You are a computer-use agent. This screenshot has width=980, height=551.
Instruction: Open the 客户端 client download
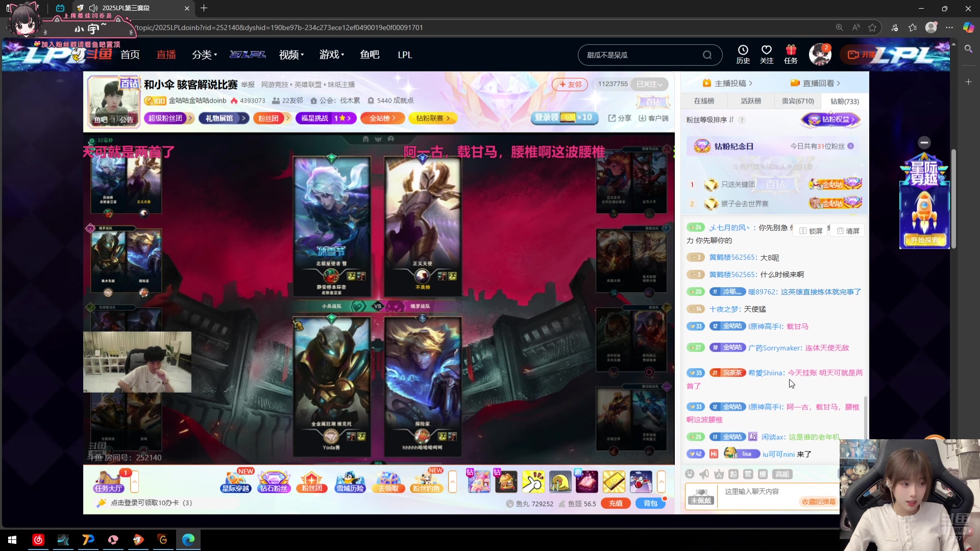tap(653, 118)
